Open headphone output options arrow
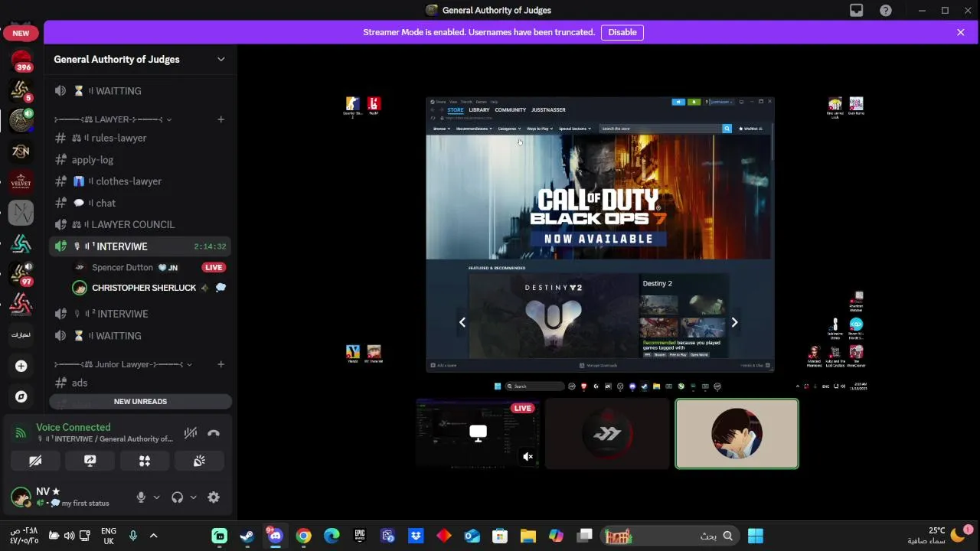This screenshot has width=980, height=551. pyautogui.click(x=193, y=497)
